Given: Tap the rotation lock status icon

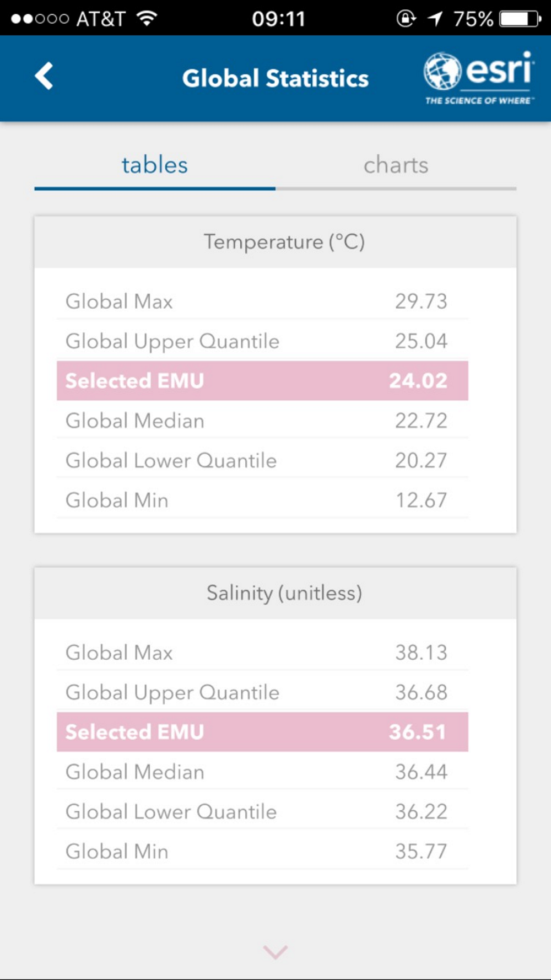Looking at the screenshot, I should pyautogui.click(x=406, y=19).
